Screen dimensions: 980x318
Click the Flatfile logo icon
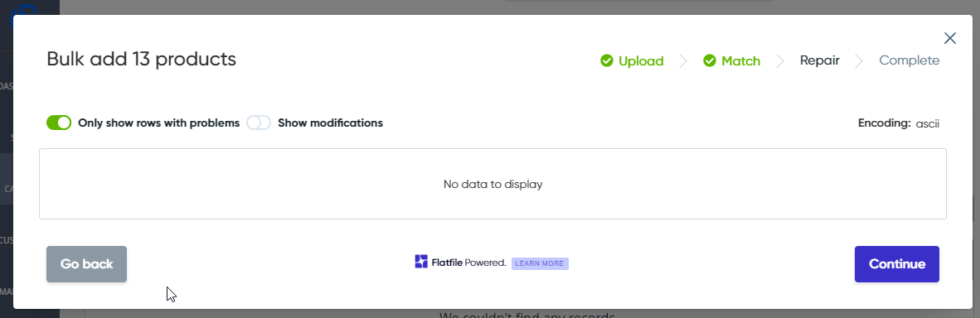pos(421,262)
